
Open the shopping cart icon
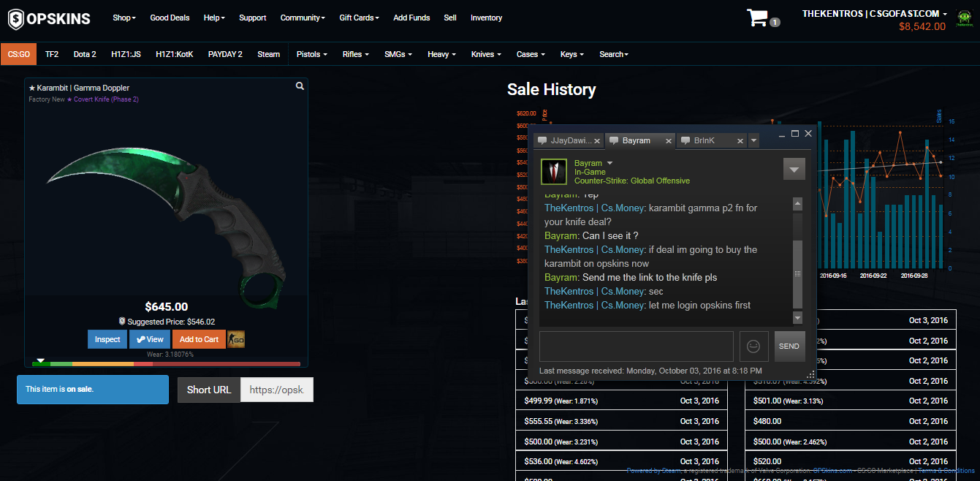757,18
